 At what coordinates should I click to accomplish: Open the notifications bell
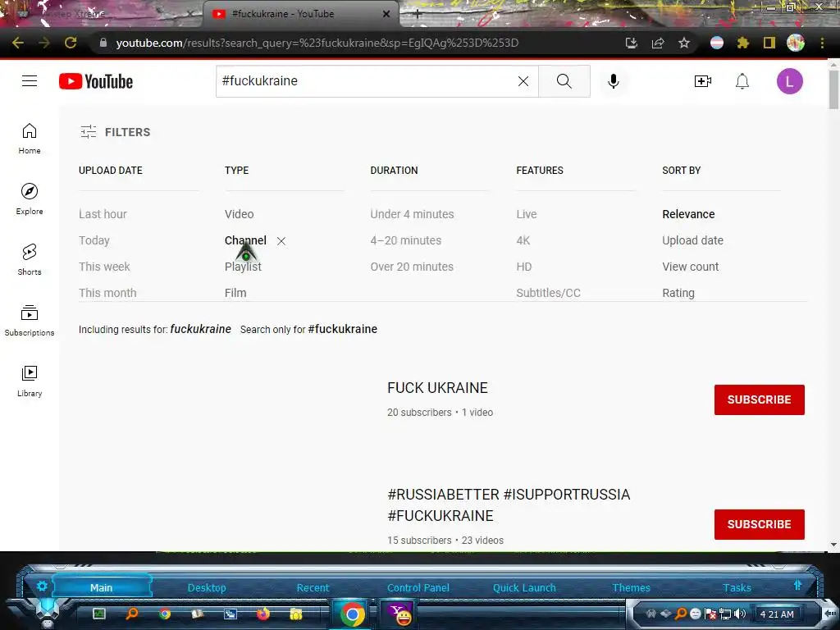tap(742, 81)
